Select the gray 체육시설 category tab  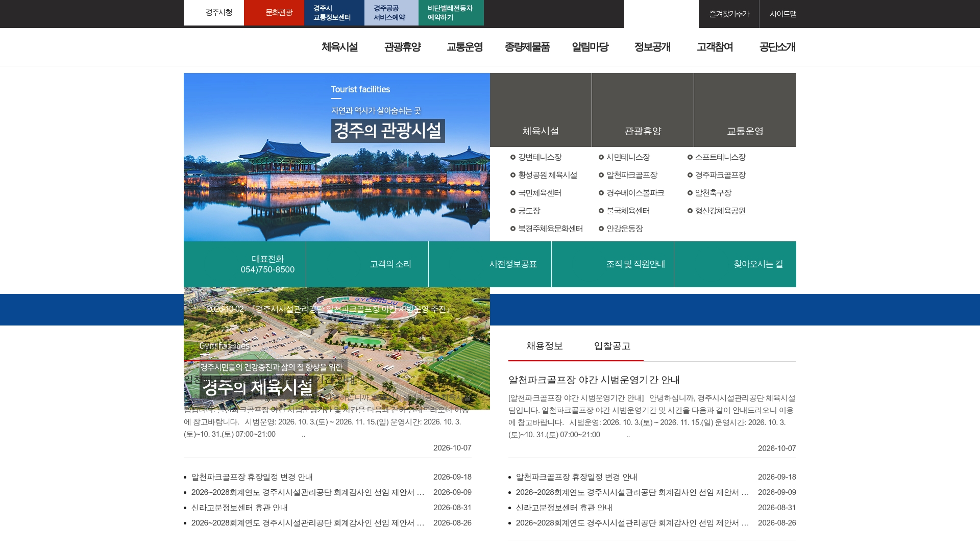(541, 110)
